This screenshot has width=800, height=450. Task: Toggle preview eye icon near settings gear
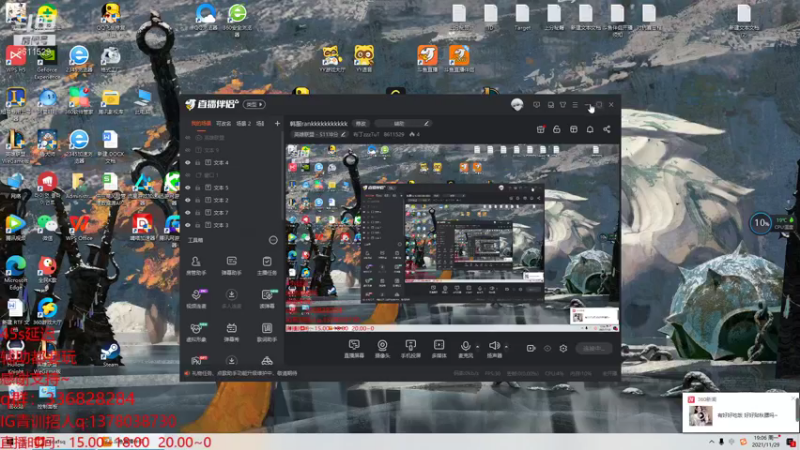pyautogui.click(x=547, y=348)
